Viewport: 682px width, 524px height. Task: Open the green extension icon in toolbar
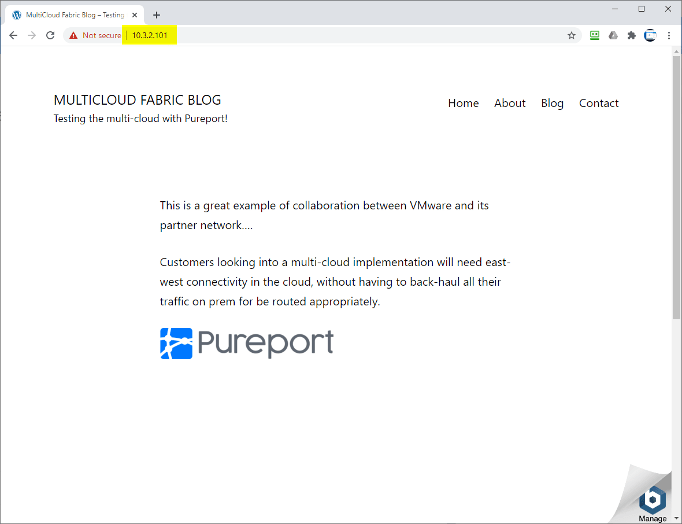coord(594,35)
